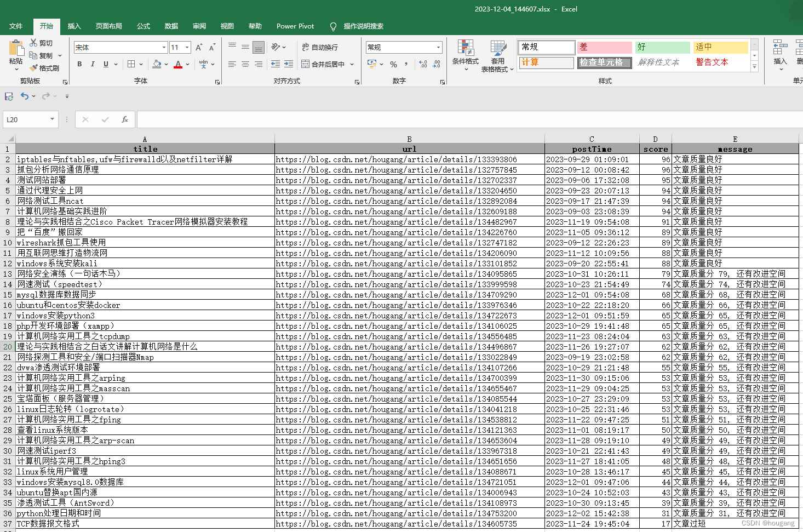The image size is (803, 532).
Task: Increase decimal places
Action: [423, 64]
